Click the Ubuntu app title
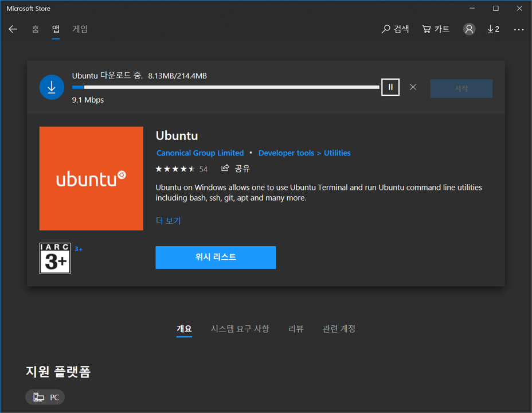The image size is (532, 413). pos(177,136)
